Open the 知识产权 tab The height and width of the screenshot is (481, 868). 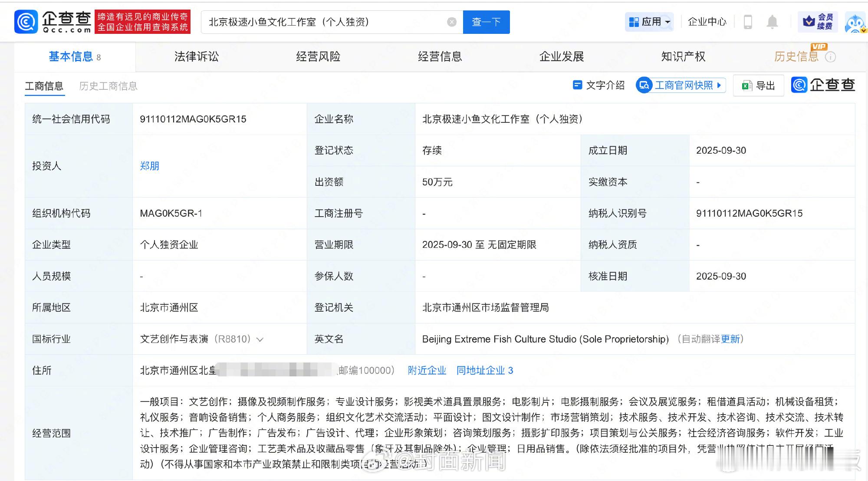(683, 56)
